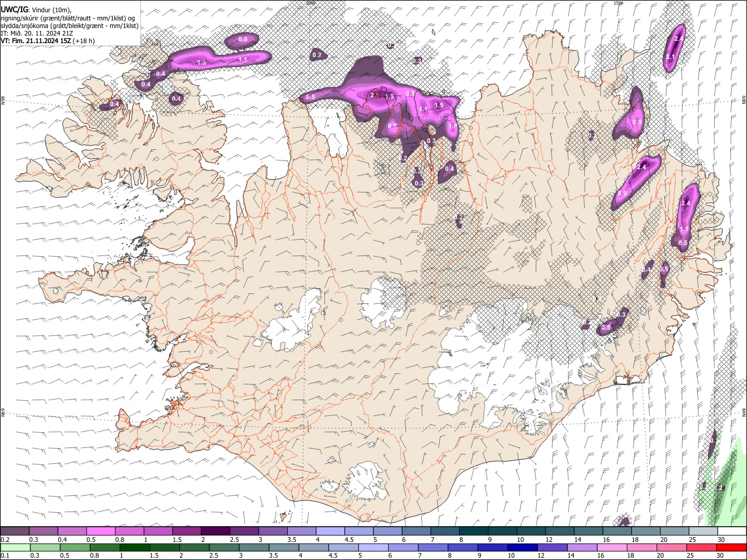Image resolution: width=747 pixels, height=560 pixels.
Task: Click the 1.3 snowfall value on the map
Action: tap(202, 62)
